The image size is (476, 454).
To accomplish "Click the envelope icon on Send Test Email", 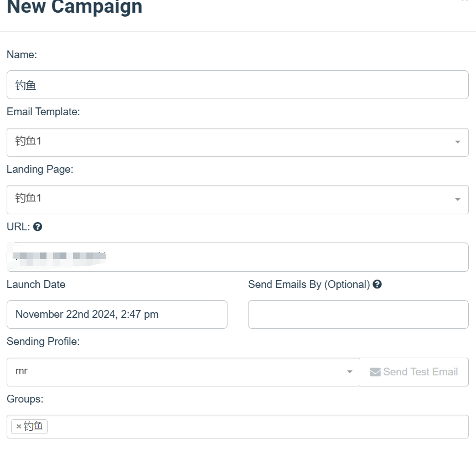I will coord(375,372).
